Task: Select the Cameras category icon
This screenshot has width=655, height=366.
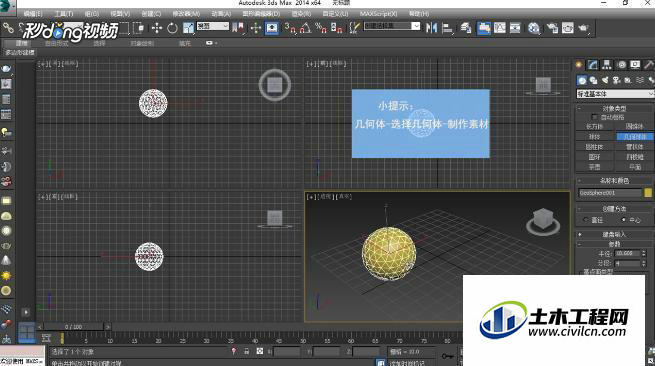Action: [x=617, y=80]
